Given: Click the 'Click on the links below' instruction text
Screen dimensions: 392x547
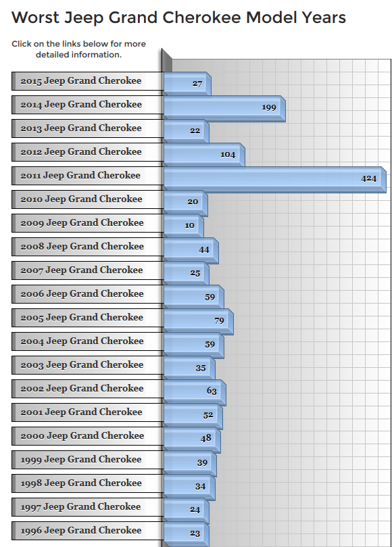Looking at the screenshot, I should tap(78, 49).
